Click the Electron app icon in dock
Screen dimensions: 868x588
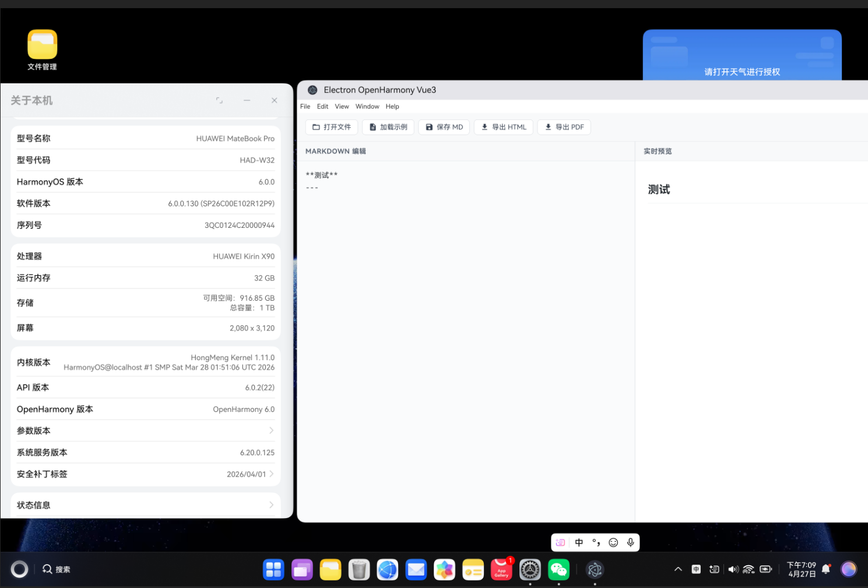(595, 570)
